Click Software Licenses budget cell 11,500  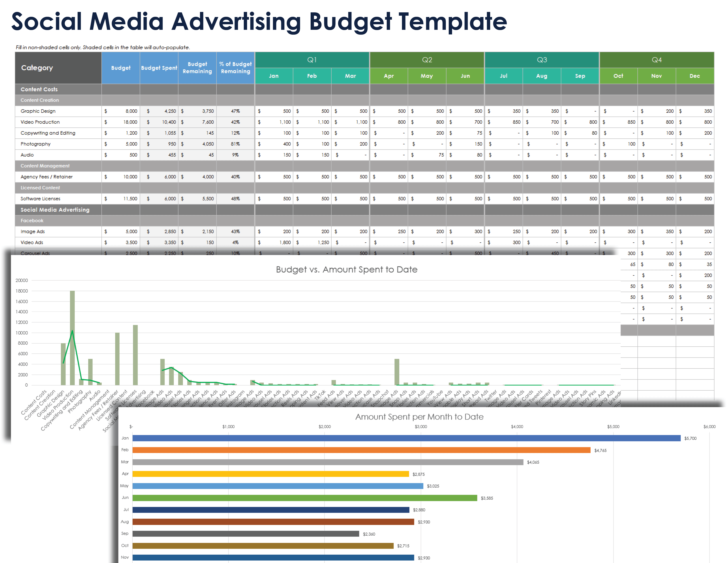pyautogui.click(x=121, y=199)
